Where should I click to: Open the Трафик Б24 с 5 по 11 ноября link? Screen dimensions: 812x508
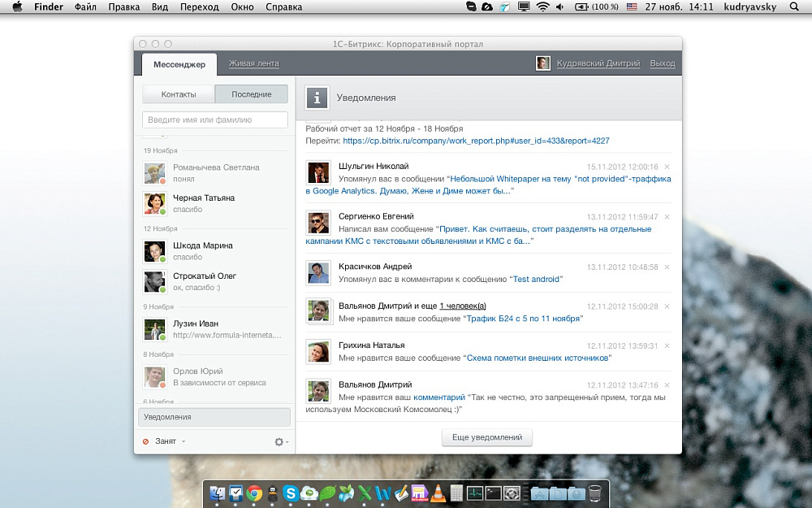point(523,319)
